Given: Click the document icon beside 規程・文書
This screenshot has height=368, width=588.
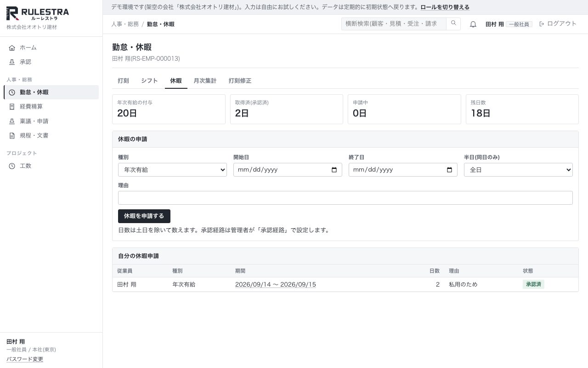Looking at the screenshot, I should click(x=12, y=136).
